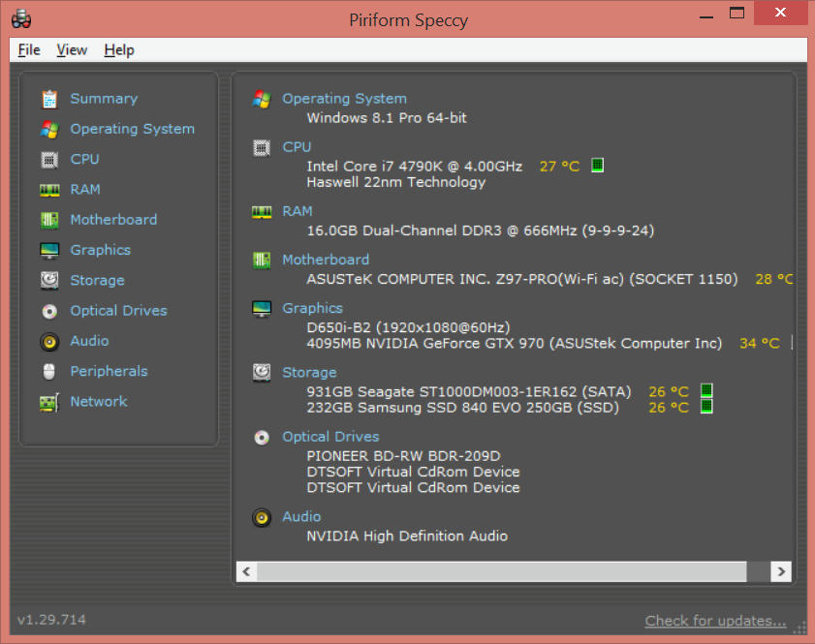
Task: Click Check for updates link
Action: pos(716,621)
